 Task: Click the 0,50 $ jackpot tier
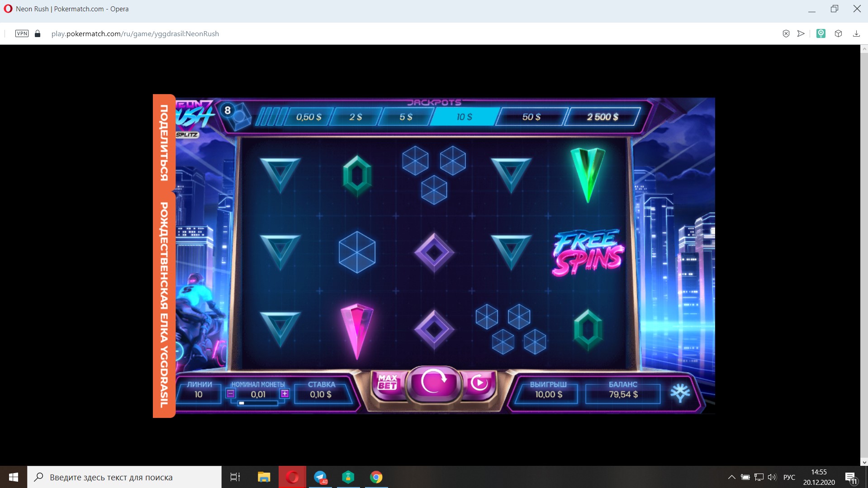(x=308, y=117)
